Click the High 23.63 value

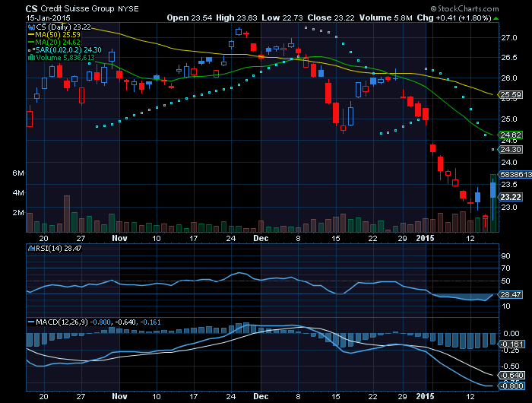click(236, 18)
